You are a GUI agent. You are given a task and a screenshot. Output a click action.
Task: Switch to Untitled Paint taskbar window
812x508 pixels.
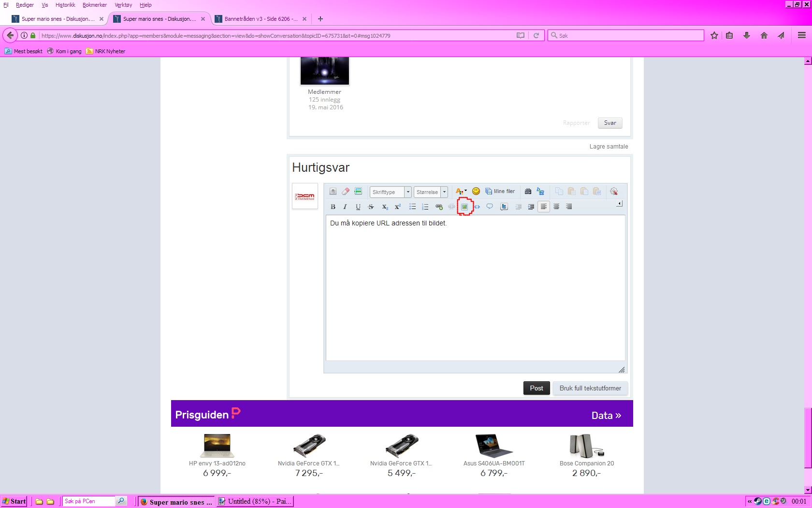[255, 501]
